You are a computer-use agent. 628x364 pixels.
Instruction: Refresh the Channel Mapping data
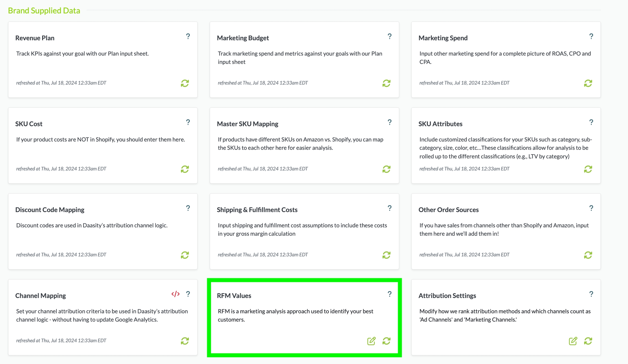tap(185, 341)
